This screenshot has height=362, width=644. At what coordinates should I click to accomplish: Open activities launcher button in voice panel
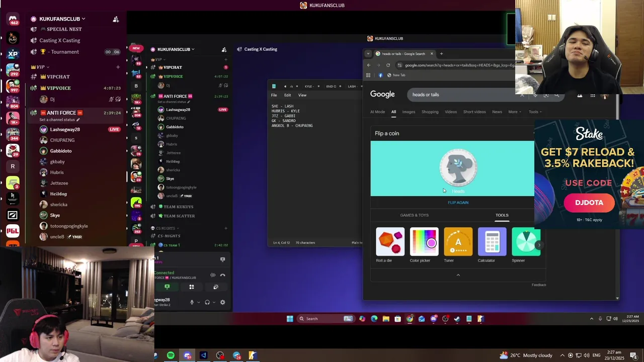(191, 287)
